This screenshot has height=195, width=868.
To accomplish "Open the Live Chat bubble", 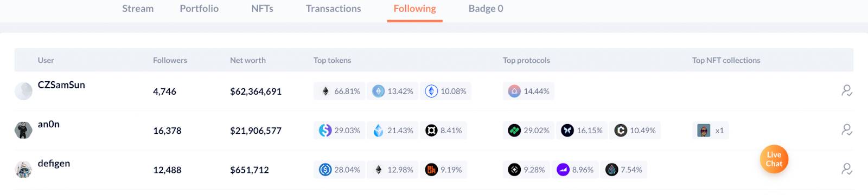I will click(x=774, y=159).
